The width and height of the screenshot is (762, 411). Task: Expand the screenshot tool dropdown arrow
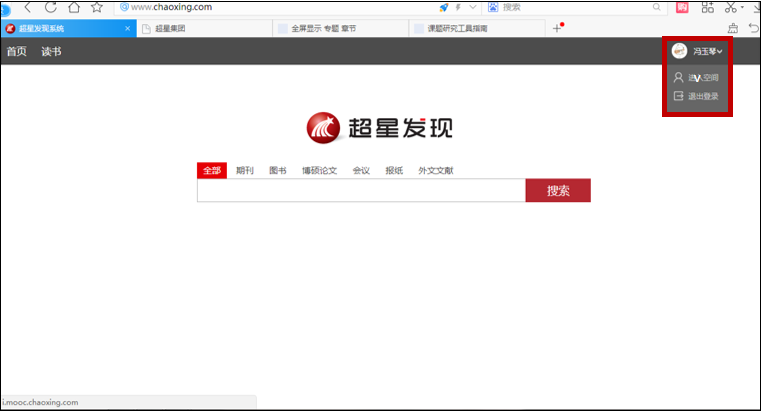click(x=742, y=7)
